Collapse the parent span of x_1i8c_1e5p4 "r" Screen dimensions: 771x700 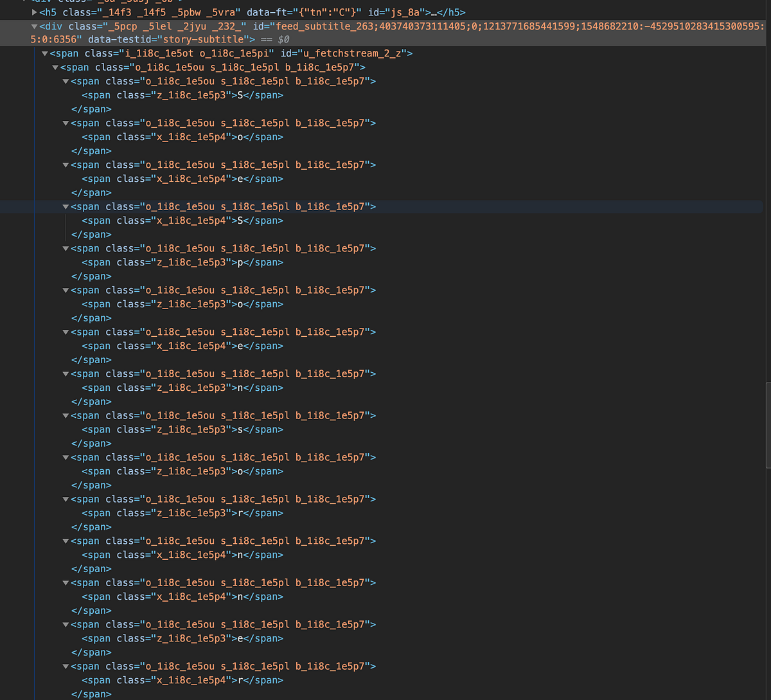point(66,667)
